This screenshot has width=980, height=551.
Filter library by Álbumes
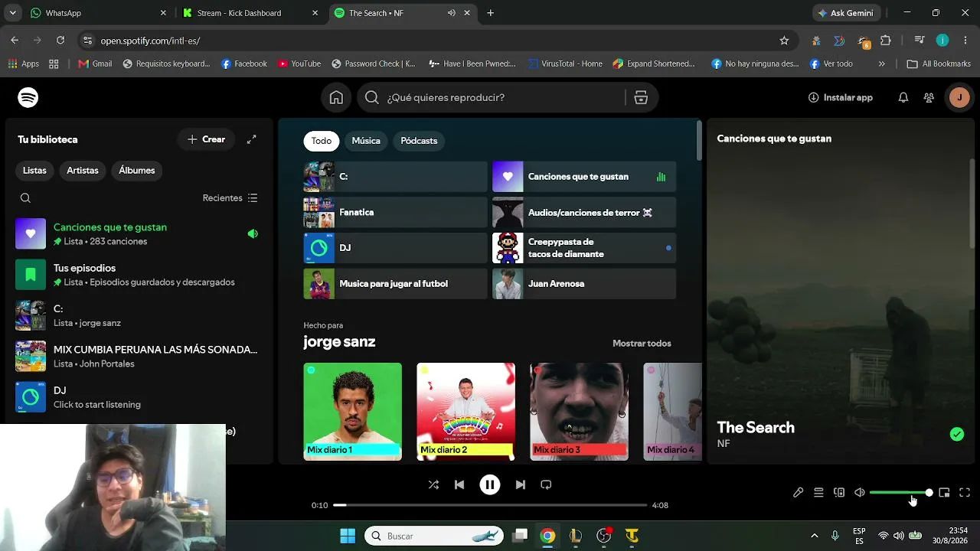click(x=137, y=171)
